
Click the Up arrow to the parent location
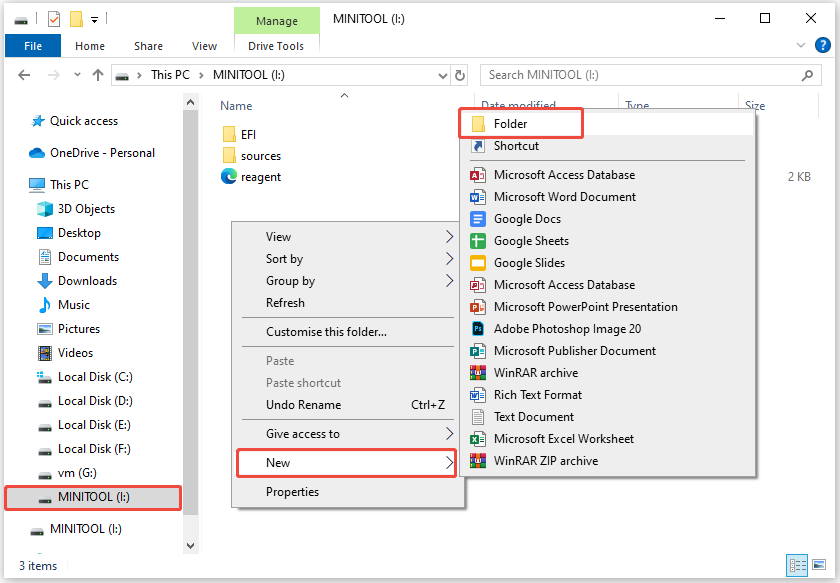(98, 75)
